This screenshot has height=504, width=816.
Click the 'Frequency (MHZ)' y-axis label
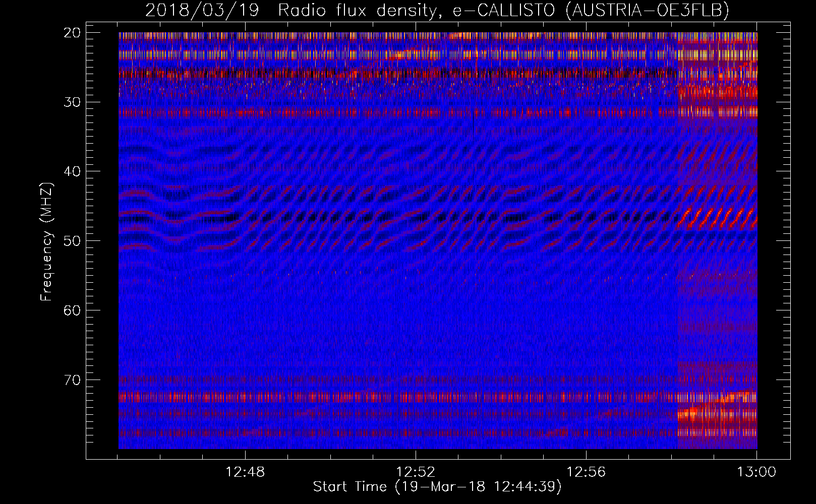[x=46, y=241]
